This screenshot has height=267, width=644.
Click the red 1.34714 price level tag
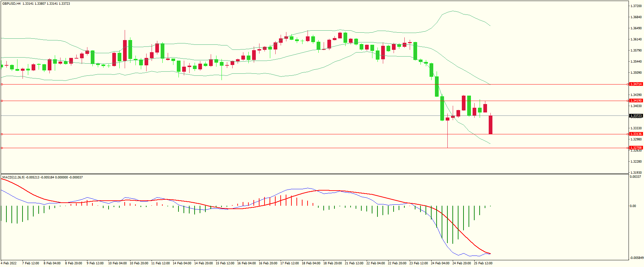click(x=636, y=84)
